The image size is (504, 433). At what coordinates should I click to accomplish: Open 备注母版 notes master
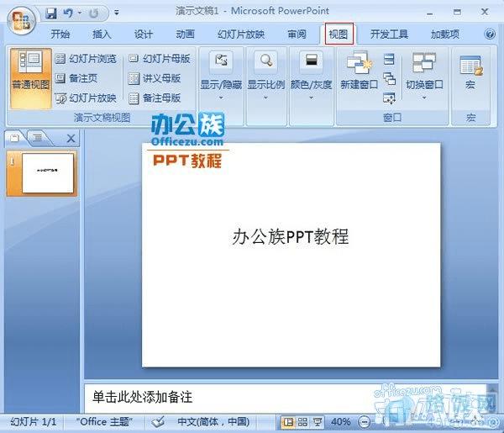155,98
